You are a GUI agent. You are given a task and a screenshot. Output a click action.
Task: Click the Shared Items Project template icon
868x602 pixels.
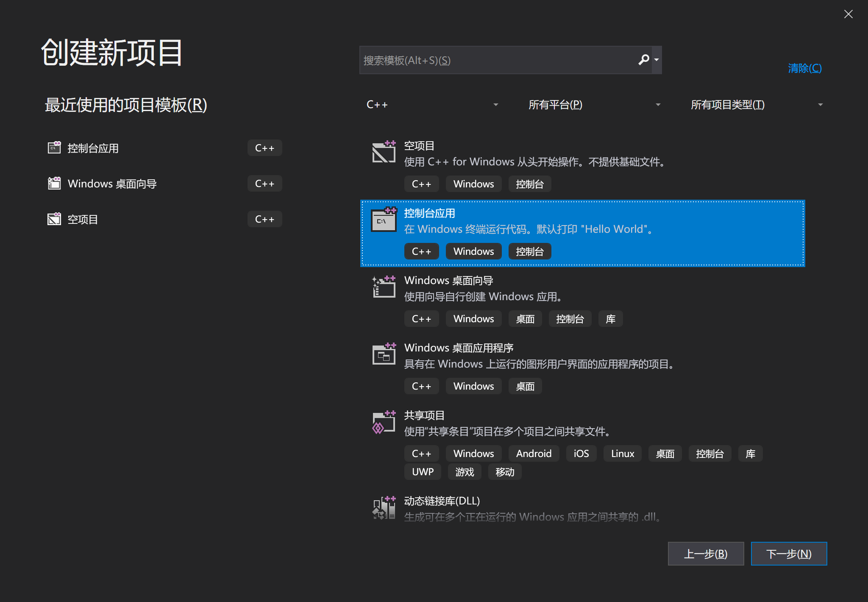point(384,422)
